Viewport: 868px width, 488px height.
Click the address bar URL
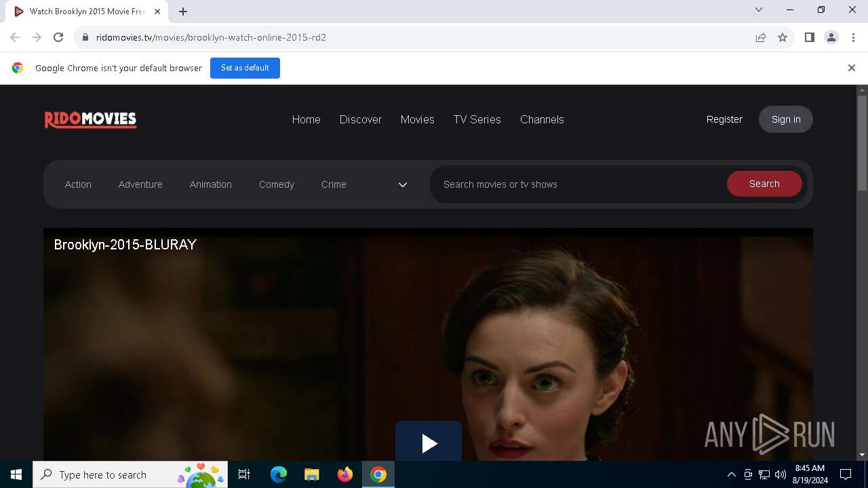click(211, 37)
